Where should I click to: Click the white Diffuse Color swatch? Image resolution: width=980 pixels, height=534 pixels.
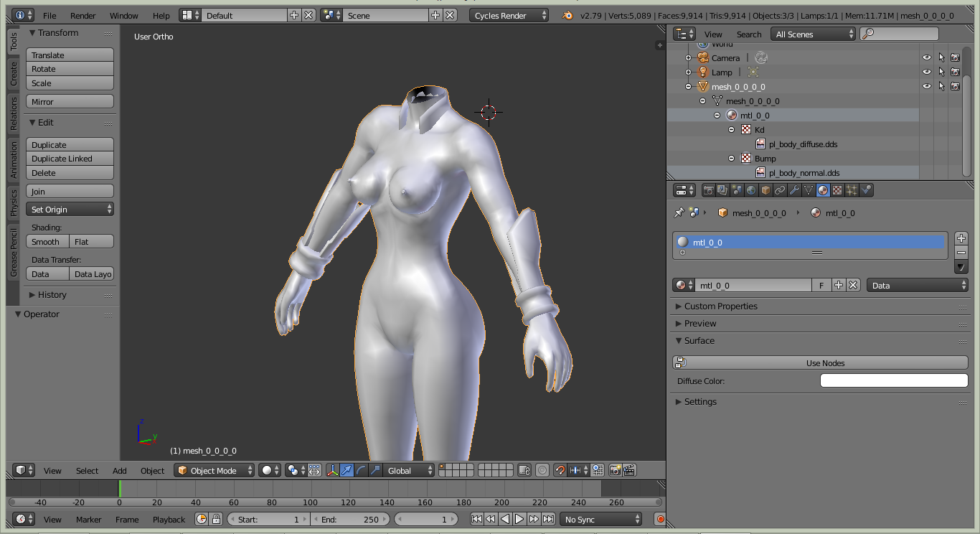click(893, 381)
